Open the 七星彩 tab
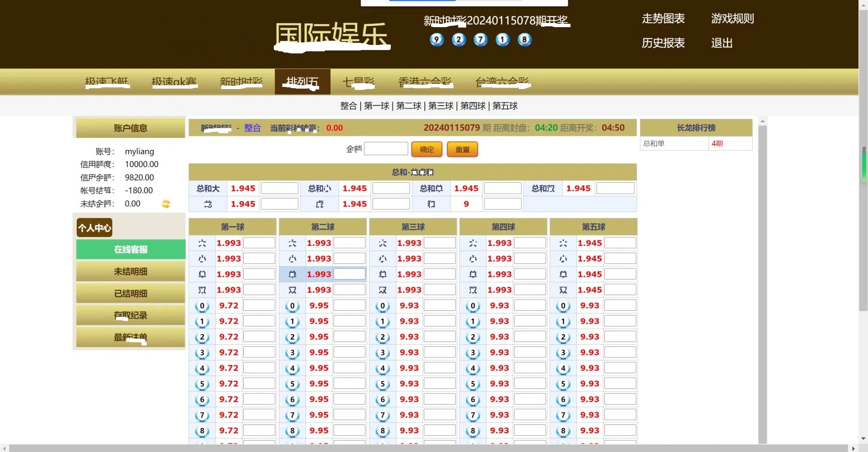This screenshot has width=868, height=452. click(x=359, y=81)
